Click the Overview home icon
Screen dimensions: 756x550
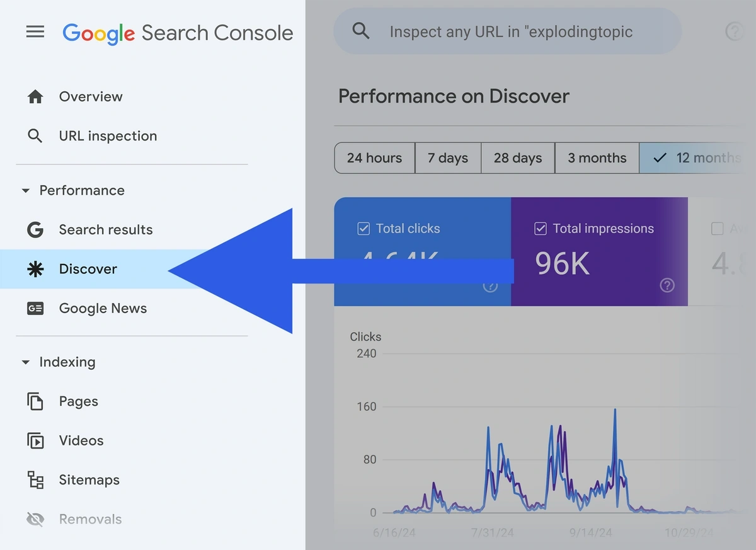35,96
